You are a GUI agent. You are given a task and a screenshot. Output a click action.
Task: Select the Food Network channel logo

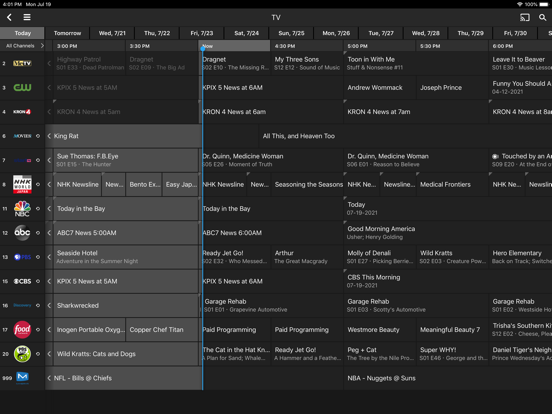pos(22,330)
